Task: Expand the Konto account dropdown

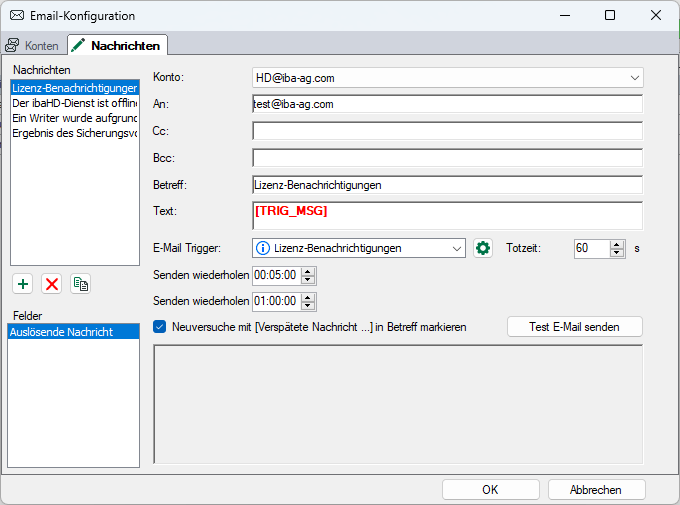Action: (x=634, y=78)
